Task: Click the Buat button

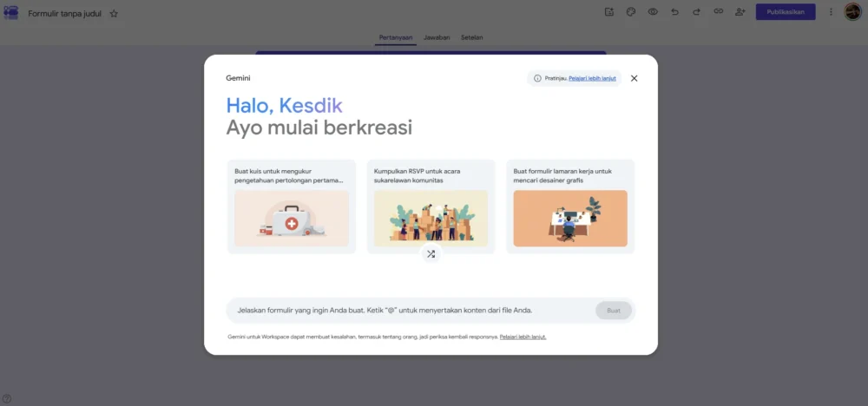Action: (614, 311)
